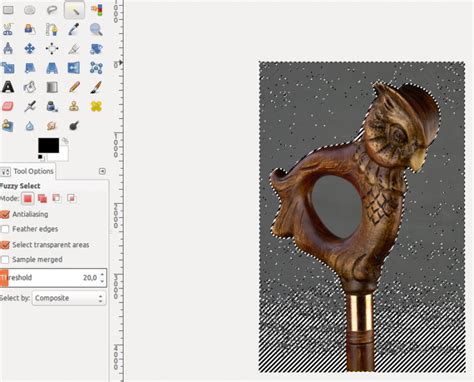The width and height of the screenshot is (474, 382).
Task: Select the Measure compass tool
Action: point(8,49)
